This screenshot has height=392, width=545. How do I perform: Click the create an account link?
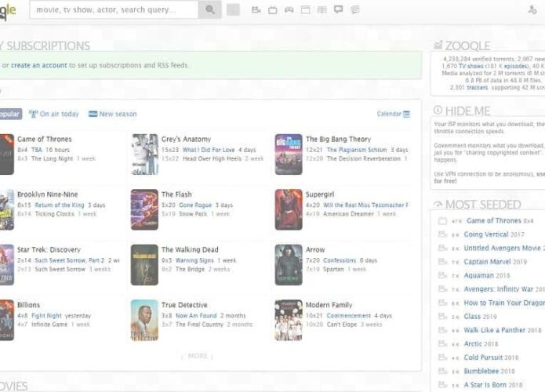[38, 65]
